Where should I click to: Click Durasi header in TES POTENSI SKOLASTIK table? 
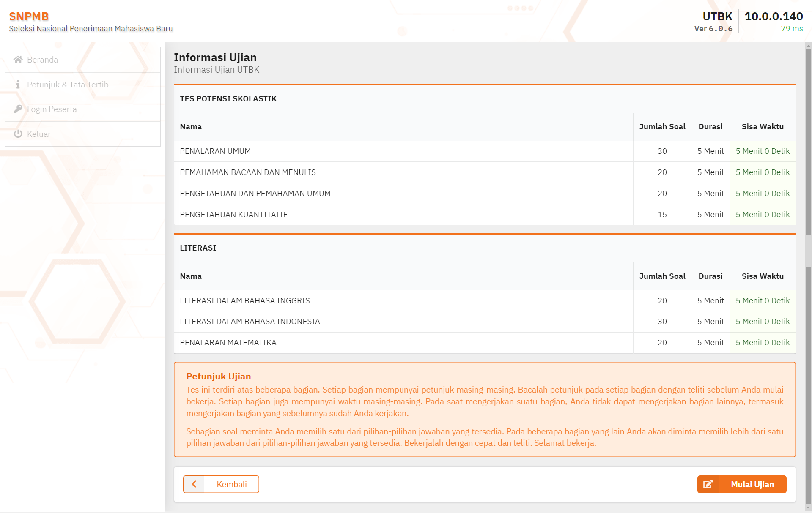[710, 127]
